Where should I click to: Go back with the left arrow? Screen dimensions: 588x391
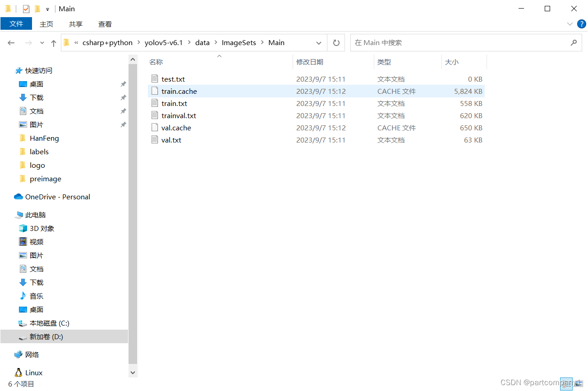pos(11,43)
